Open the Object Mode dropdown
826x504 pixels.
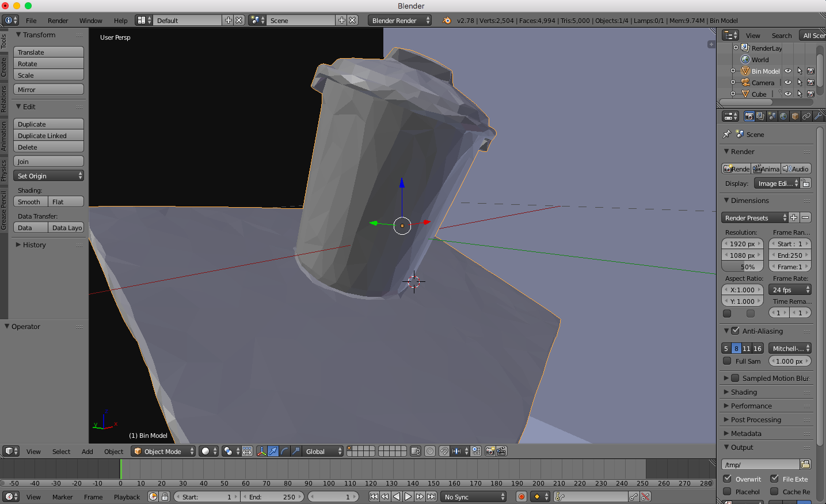pos(163,452)
